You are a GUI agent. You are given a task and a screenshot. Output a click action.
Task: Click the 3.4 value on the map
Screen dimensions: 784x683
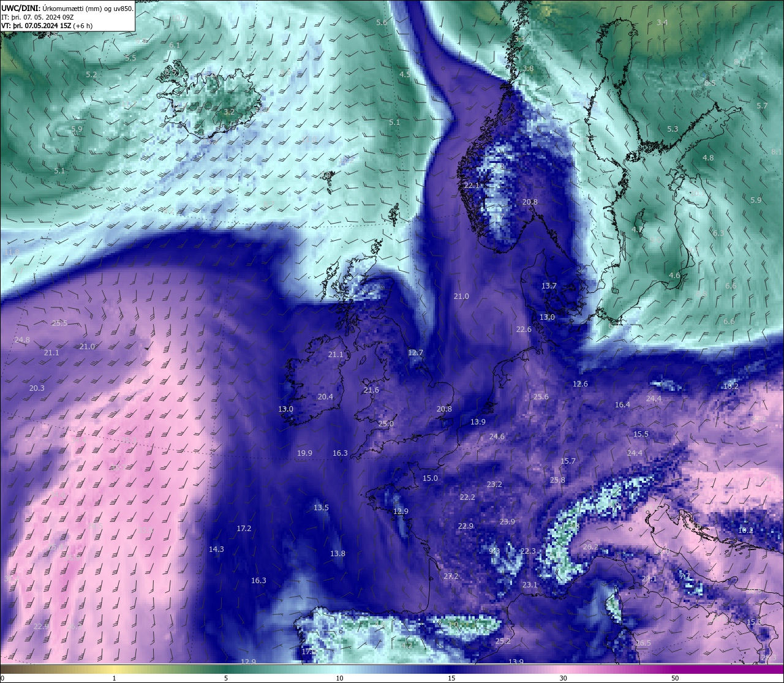click(662, 22)
